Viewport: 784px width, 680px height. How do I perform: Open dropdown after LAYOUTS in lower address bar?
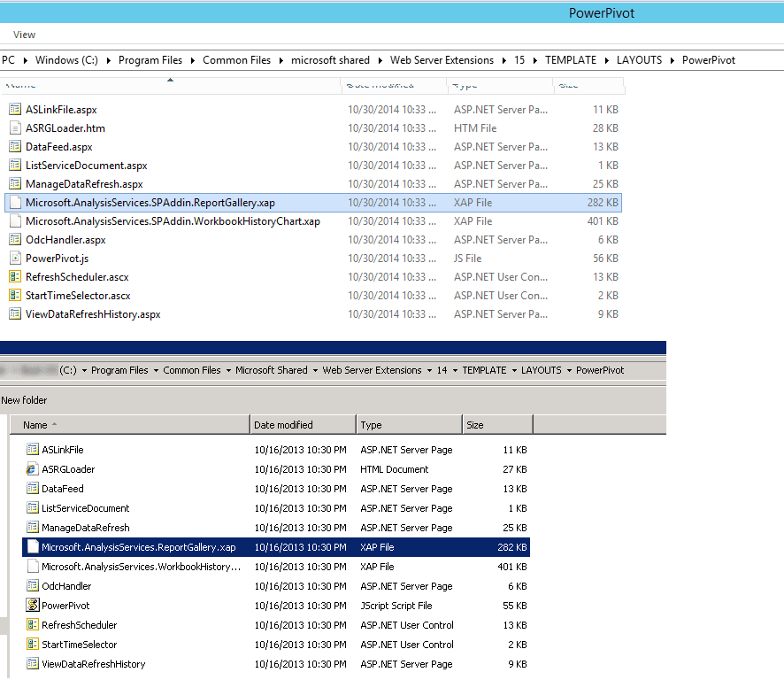(569, 371)
